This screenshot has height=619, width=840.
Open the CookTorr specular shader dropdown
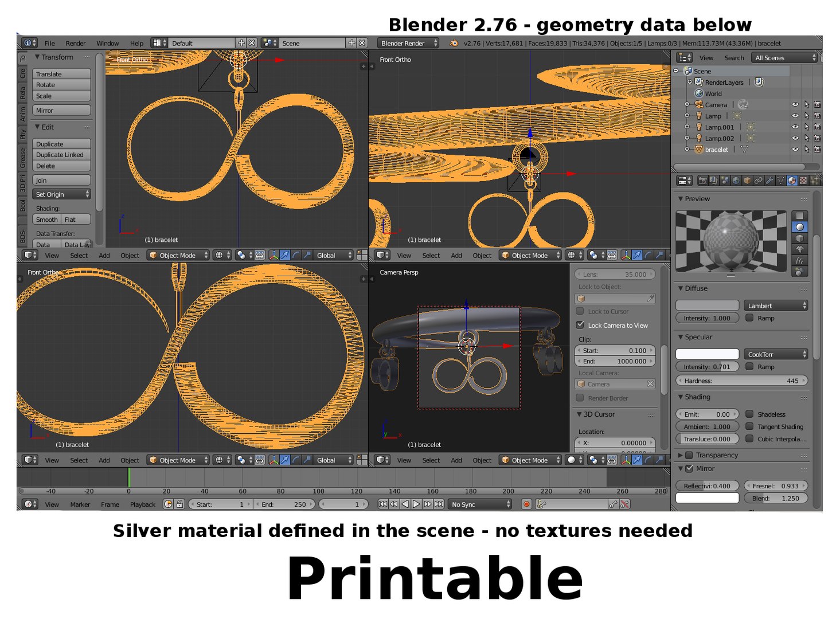click(776, 354)
